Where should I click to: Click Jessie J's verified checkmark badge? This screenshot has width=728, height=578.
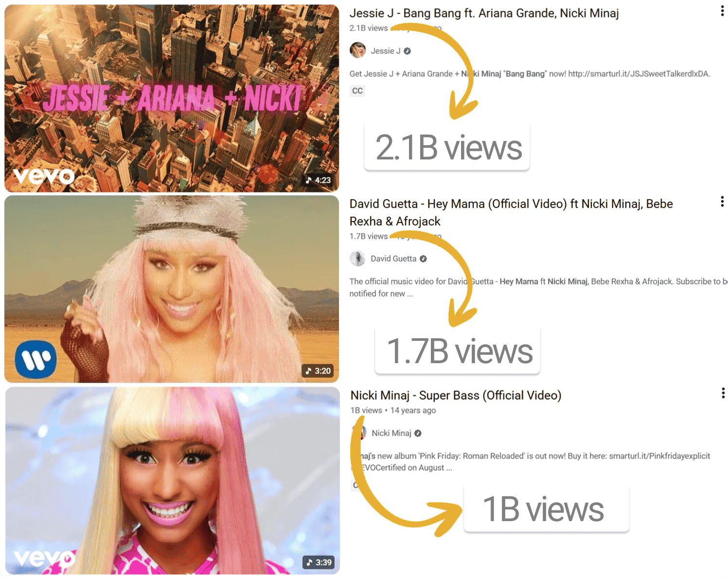pyautogui.click(x=408, y=51)
